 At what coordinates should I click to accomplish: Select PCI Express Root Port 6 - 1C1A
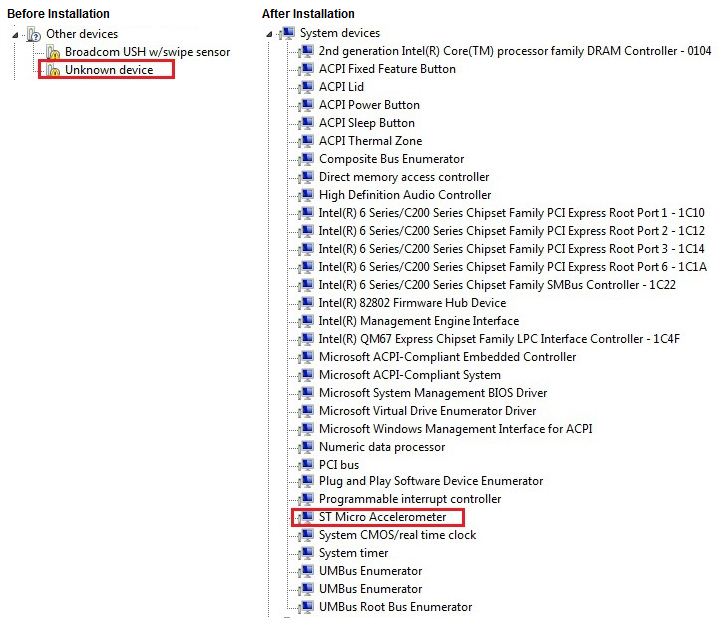513,267
